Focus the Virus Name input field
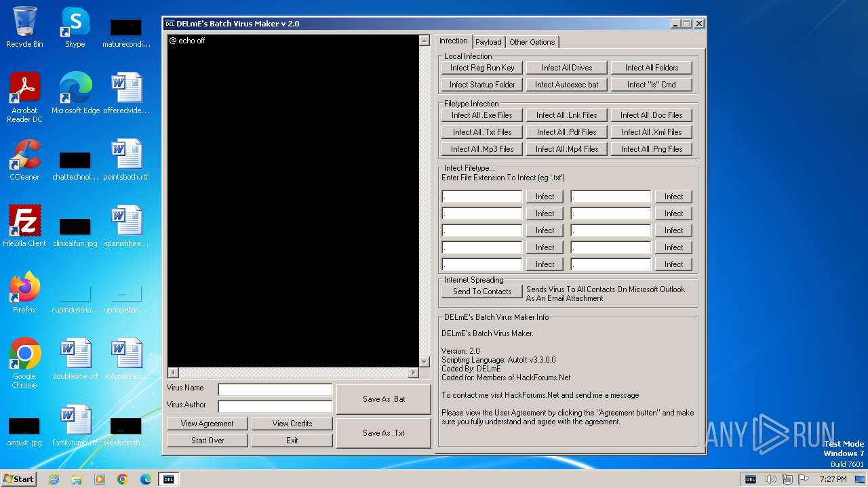This screenshot has width=868, height=488. coord(275,389)
